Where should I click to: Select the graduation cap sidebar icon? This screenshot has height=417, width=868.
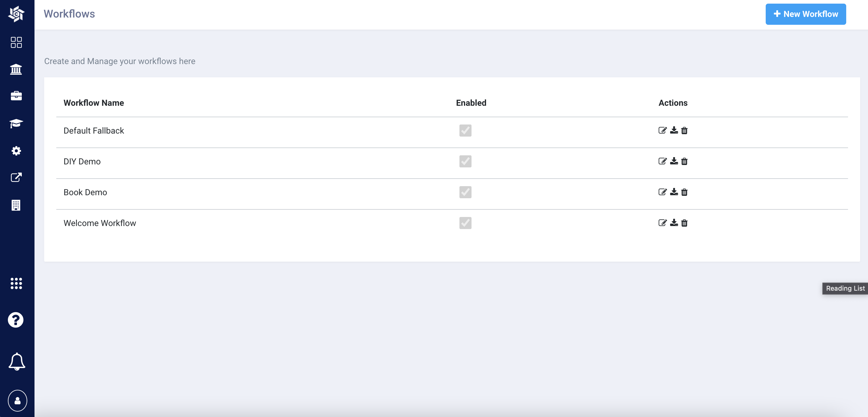pyautogui.click(x=16, y=123)
